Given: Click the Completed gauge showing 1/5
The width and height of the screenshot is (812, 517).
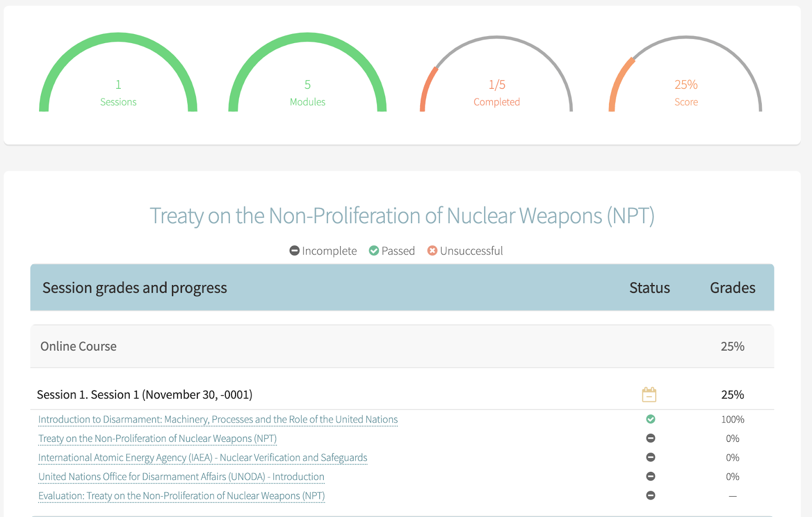Looking at the screenshot, I should [x=497, y=73].
